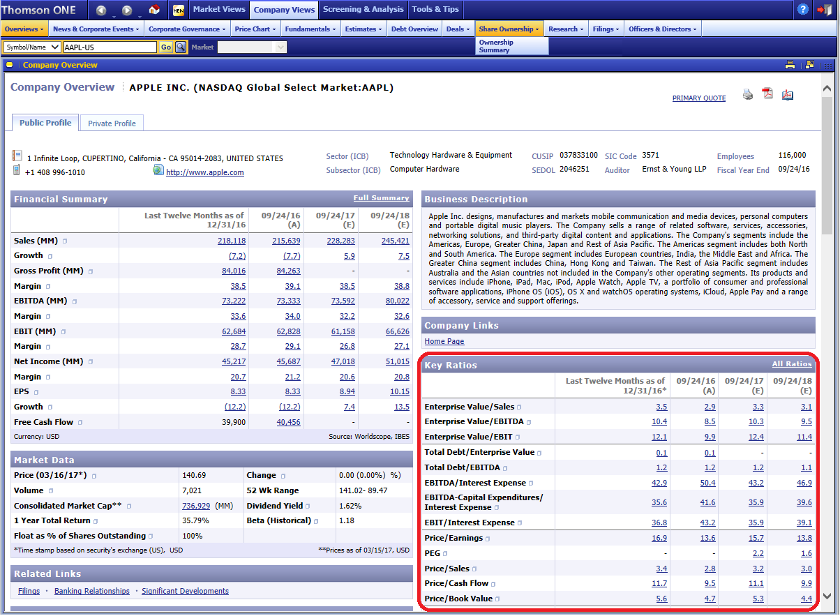Open Help with the question mark icon
Viewport: 840px width, 616px height.
click(804, 9)
